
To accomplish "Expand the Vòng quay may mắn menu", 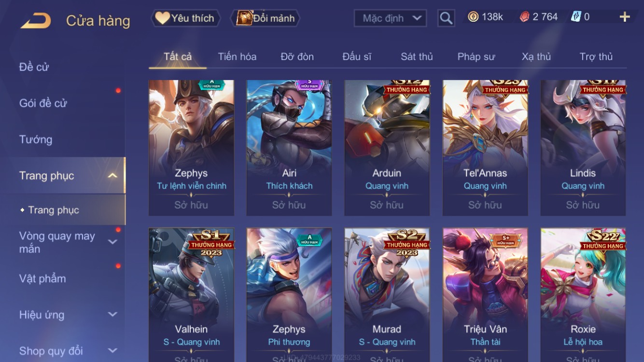I will pyautogui.click(x=112, y=242).
